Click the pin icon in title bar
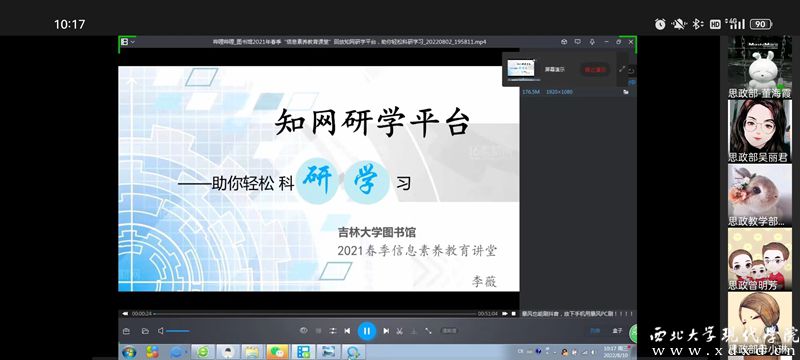Screen dimensions: 800x360 pyautogui.click(x=592, y=42)
